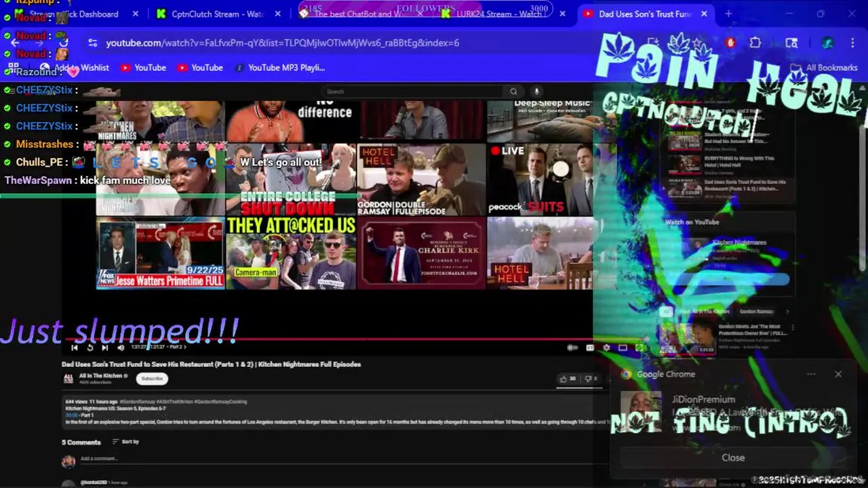868x488 pixels.
Task: Open site information icon beside URL
Action: tap(92, 43)
